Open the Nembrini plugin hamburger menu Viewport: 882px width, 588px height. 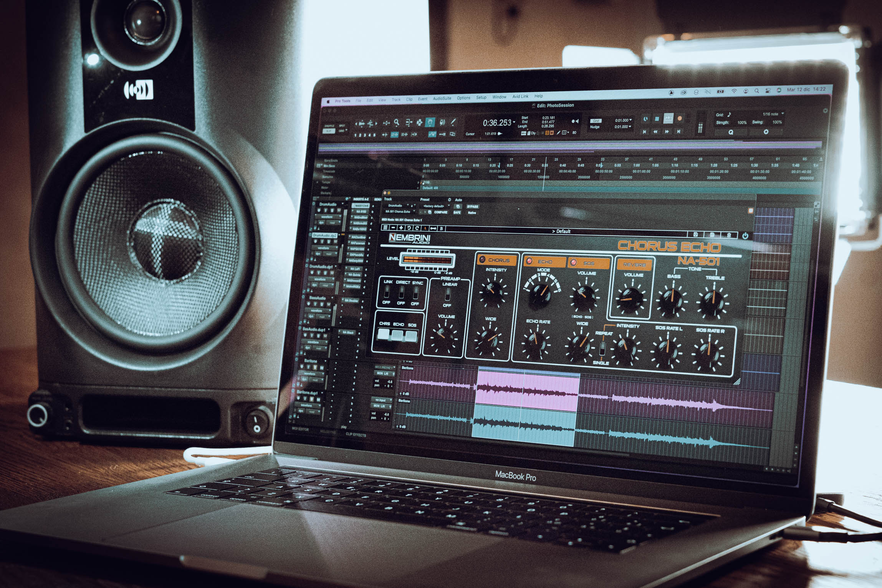pyautogui.click(x=386, y=228)
